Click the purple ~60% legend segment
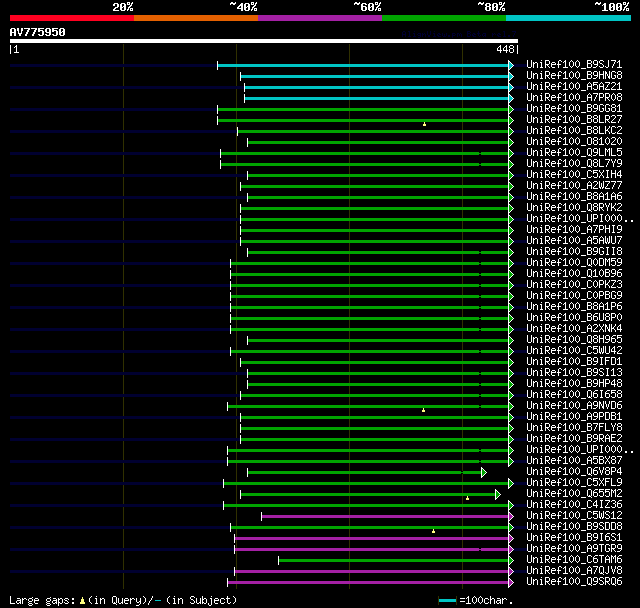Viewport: 640px width, 608px height. pyautogui.click(x=320, y=18)
